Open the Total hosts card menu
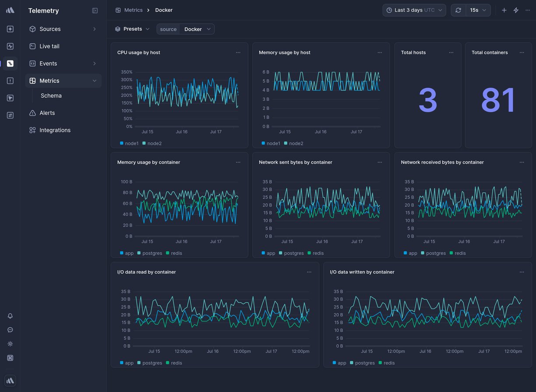This screenshot has height=392, width=536. click(x=451, y=52)
